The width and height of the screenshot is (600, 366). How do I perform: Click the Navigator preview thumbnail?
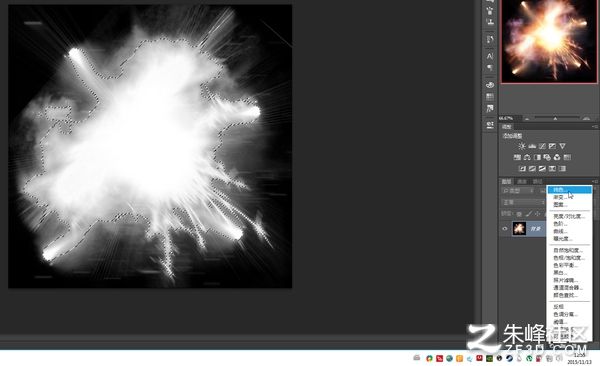tap(549, 41)
